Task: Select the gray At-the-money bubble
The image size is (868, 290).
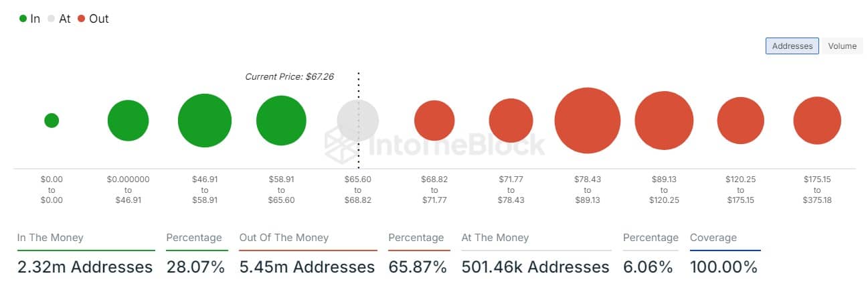Action: 358,121
